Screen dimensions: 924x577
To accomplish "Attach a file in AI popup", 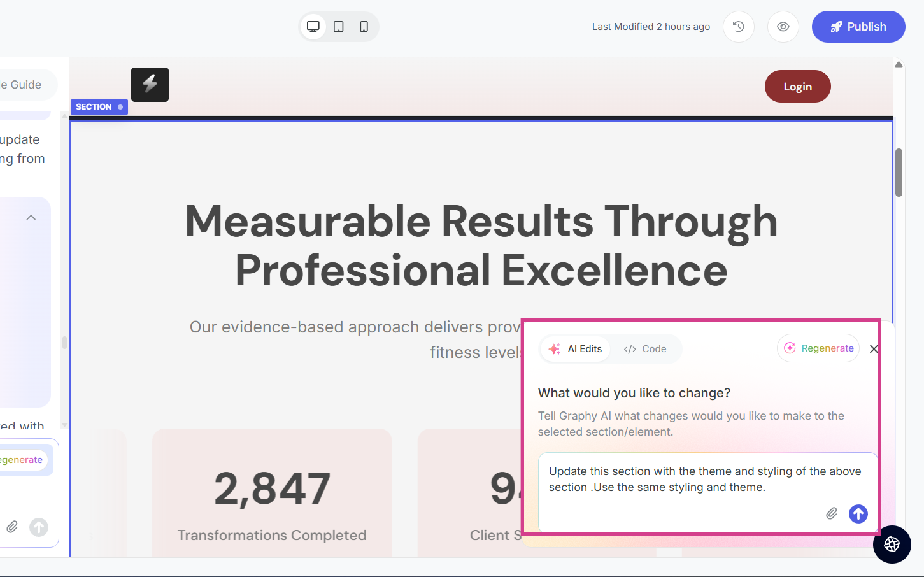I will click(x=832, y=513).
